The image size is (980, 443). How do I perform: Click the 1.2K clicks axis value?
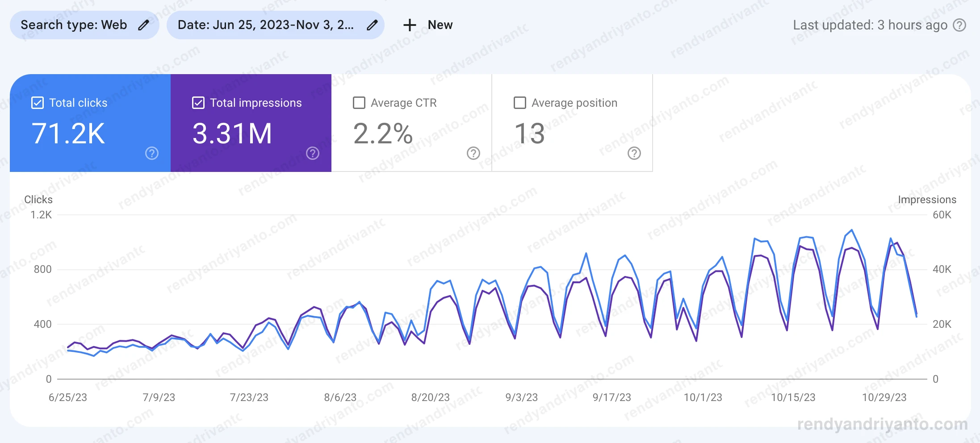pyautogui.click(x=41, y=215)
